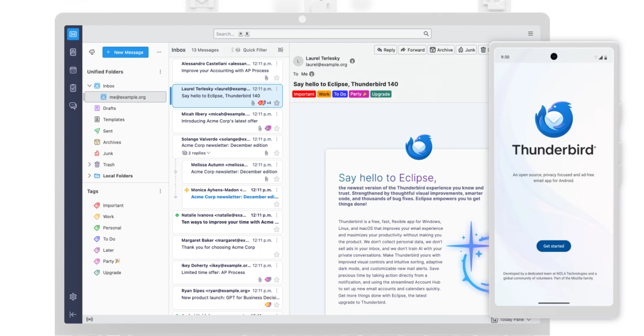
Task: Click the contact icon beside Laurel Terlesky
Action: coord(352,61)
